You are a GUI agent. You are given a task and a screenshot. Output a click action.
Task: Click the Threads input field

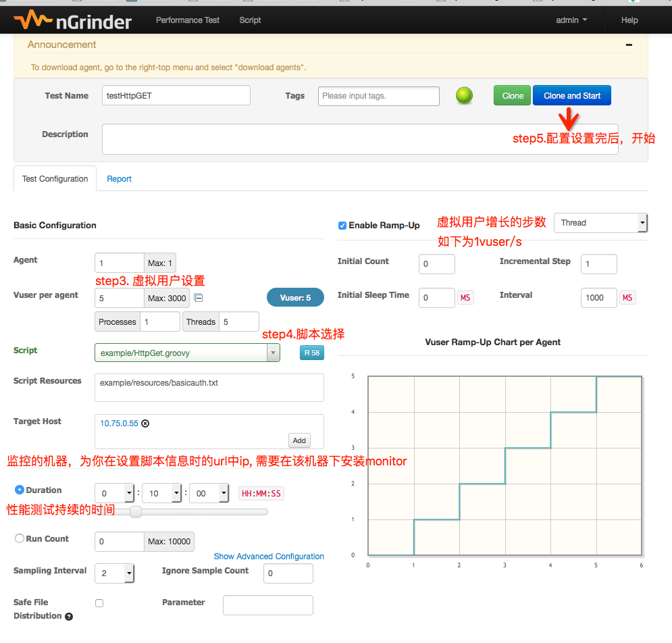pos(238,321)
